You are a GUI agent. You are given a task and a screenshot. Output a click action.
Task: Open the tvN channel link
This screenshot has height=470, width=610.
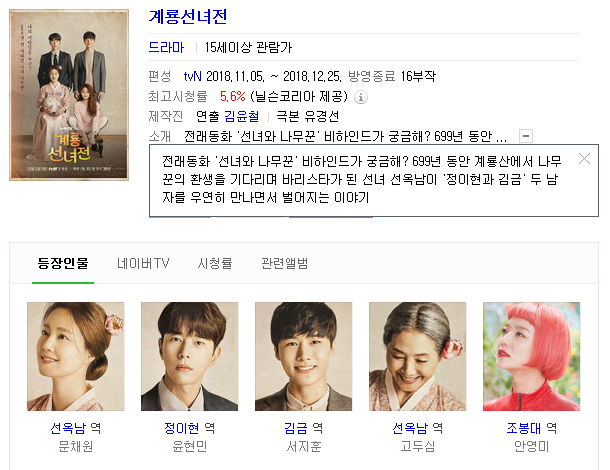click(193, 76)
